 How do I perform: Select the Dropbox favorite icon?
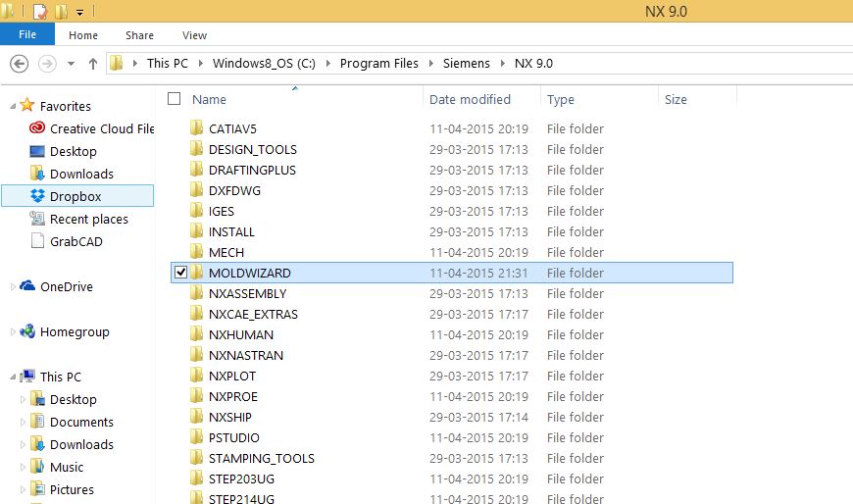[x=37, y=196]
